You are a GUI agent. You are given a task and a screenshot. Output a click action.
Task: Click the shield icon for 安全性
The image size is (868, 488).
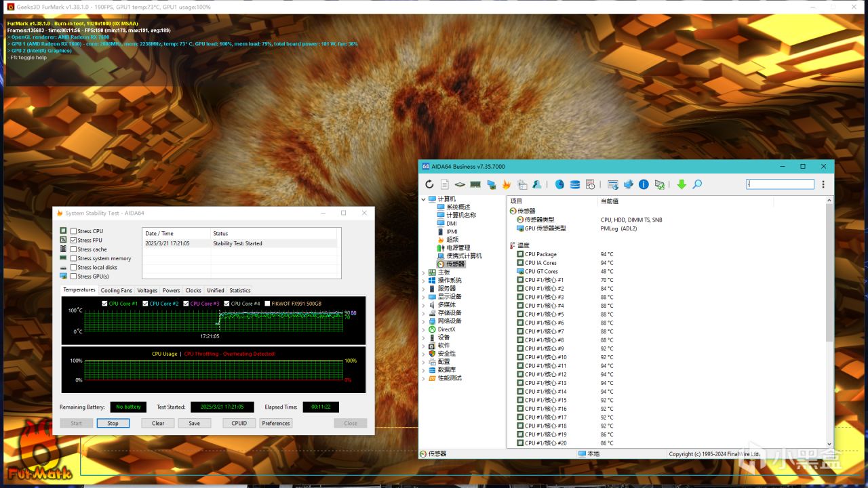[432, 354]
